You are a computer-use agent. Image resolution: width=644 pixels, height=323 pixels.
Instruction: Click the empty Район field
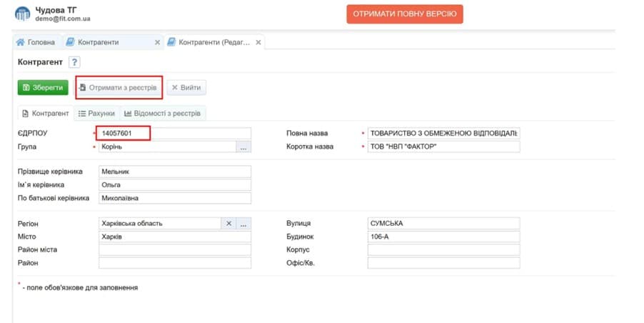(x=174, y=263)
